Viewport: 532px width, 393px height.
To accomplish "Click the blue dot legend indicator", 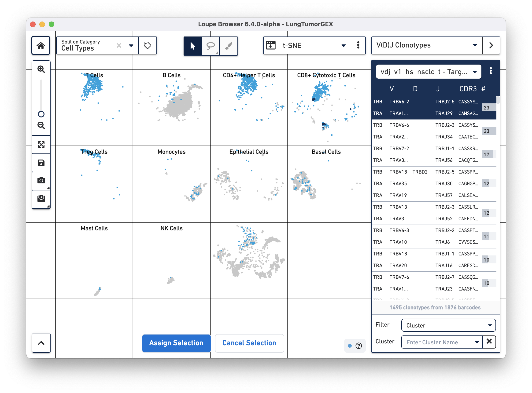I will 350,346.
